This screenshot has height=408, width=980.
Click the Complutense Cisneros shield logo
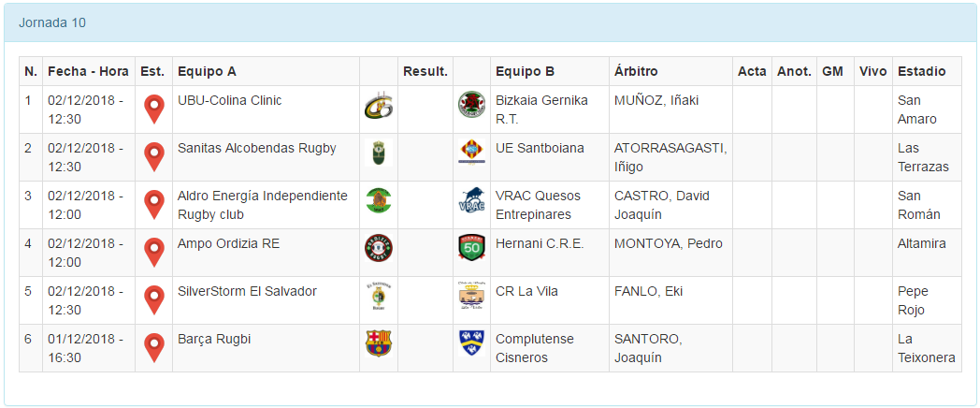pyautogui.click(x=471, y=343)
